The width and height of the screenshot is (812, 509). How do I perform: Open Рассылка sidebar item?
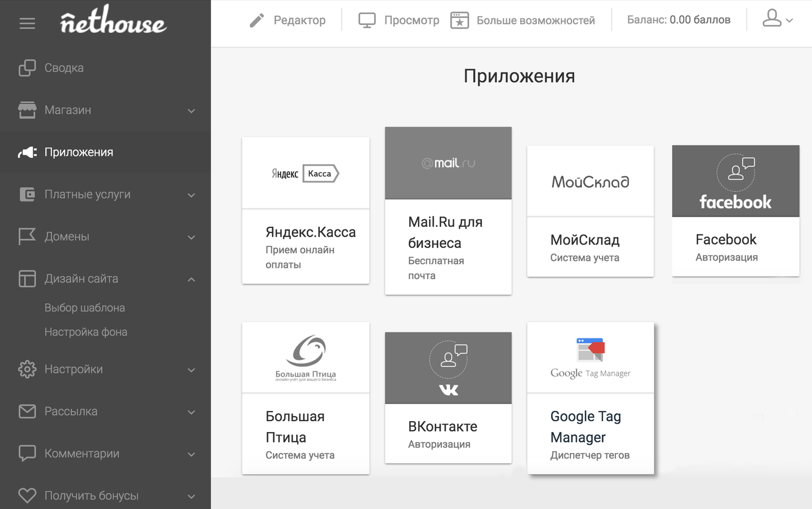[x=71, y=412]
